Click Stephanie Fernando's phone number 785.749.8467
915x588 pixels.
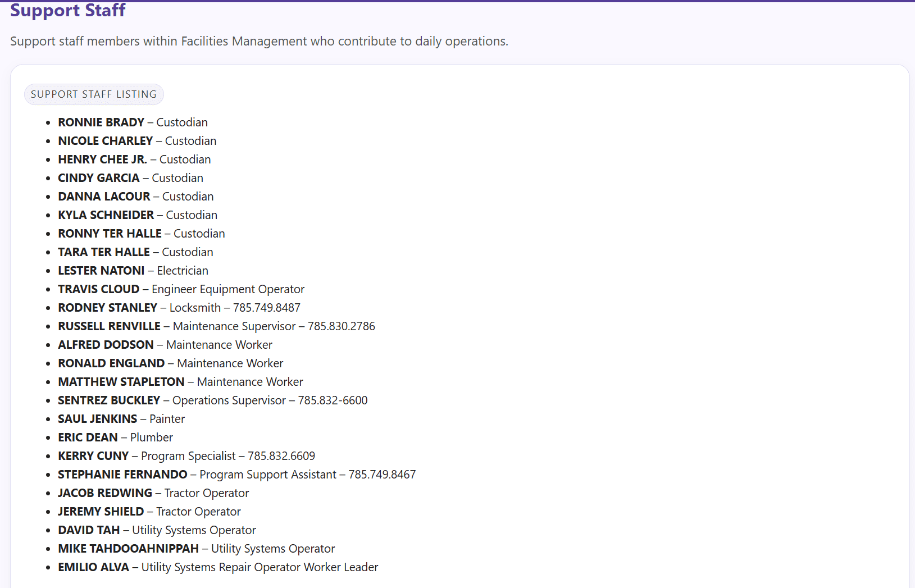pos(382,475)
